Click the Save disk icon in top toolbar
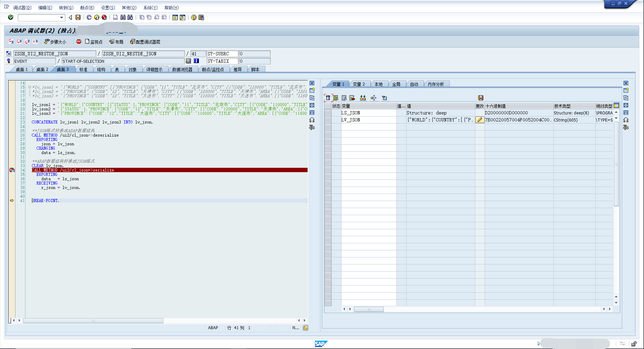 click(78, 17)
